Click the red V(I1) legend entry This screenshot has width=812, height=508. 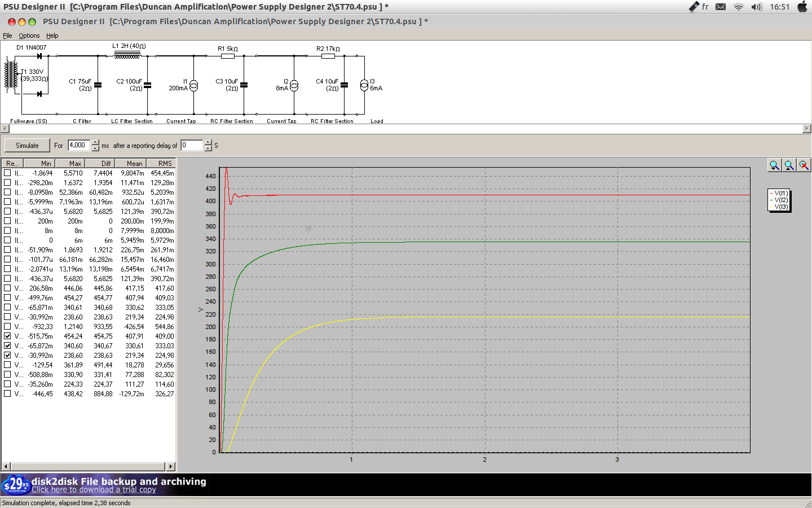click(779, 193)
